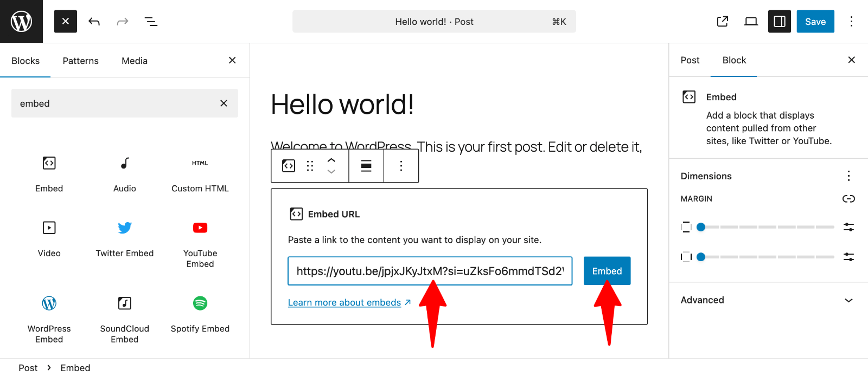The image size is (868, 376).
Task: Select the YouTube Embed block
Action: click(x=200, y=241)
